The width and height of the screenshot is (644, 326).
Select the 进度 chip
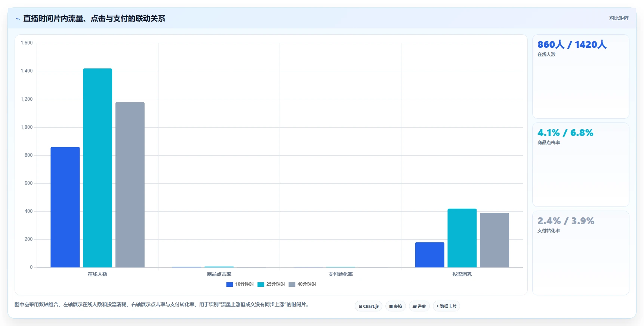419,306
